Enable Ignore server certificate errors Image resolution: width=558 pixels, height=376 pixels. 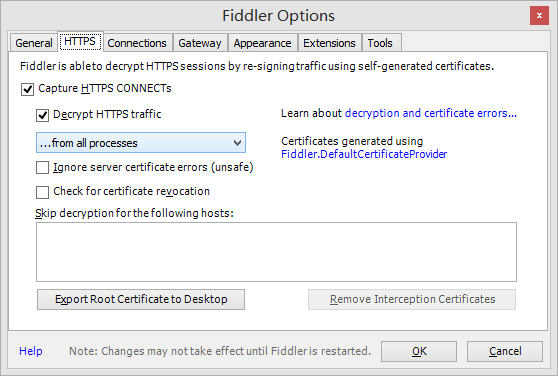[42, 168]
